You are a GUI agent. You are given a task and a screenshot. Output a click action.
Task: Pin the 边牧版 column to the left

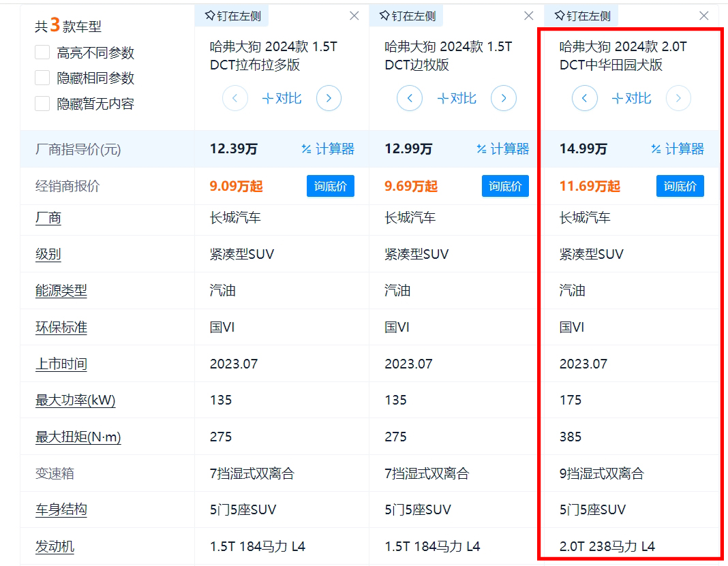coord(407,16)
